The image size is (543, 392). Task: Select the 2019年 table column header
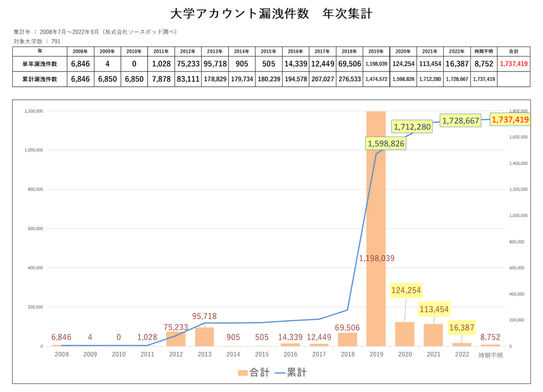tap(376, 52)
